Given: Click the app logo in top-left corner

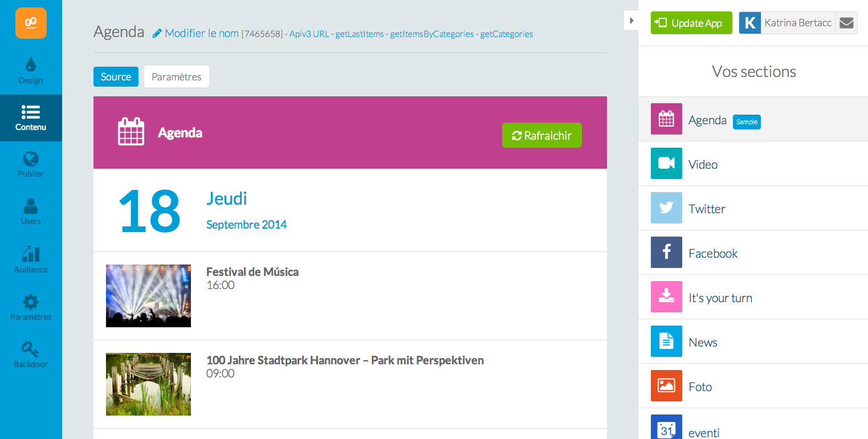Looking at the screenshot, I should pos(31,23).
